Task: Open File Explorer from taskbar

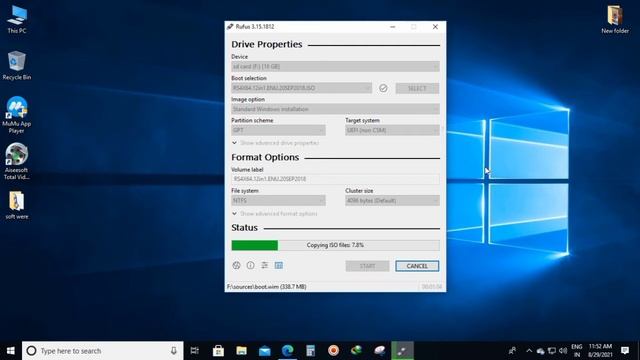Action: pyautogui.click(x=242, y=351)
